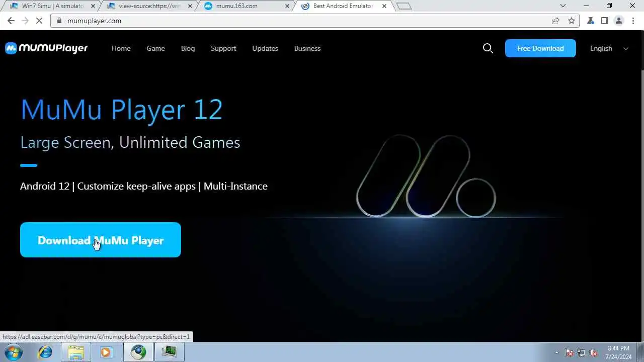Click the browser forward arrow

(x=26, y=21)
